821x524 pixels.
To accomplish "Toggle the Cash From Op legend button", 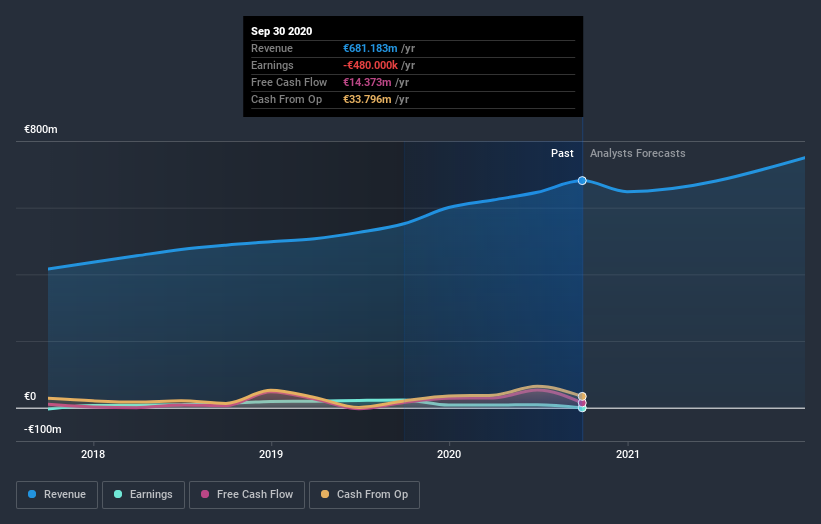I will (x=364, y=495).
